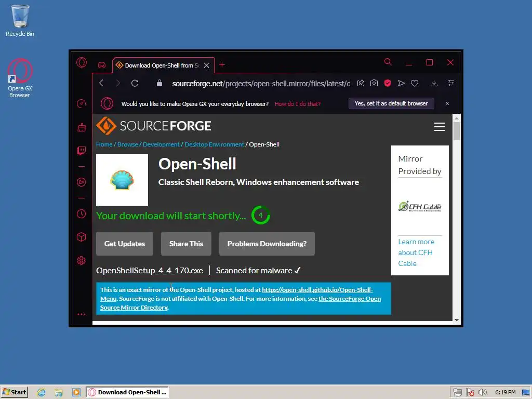Open GX Cleaner broom icon in sidebar
The height and width of the screenshot is (399, 532).
(x=82, y=127)
